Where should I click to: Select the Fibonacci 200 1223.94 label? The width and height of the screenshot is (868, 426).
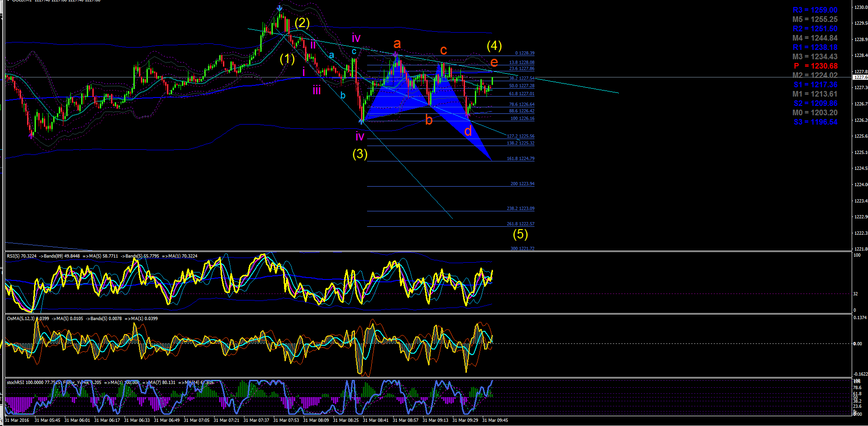(x=522, y=184)
